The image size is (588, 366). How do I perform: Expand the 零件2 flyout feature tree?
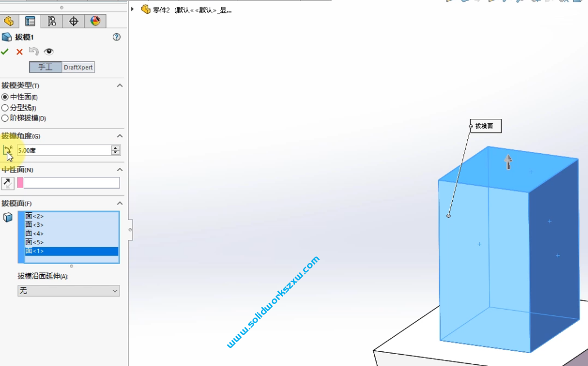[132, 10]
